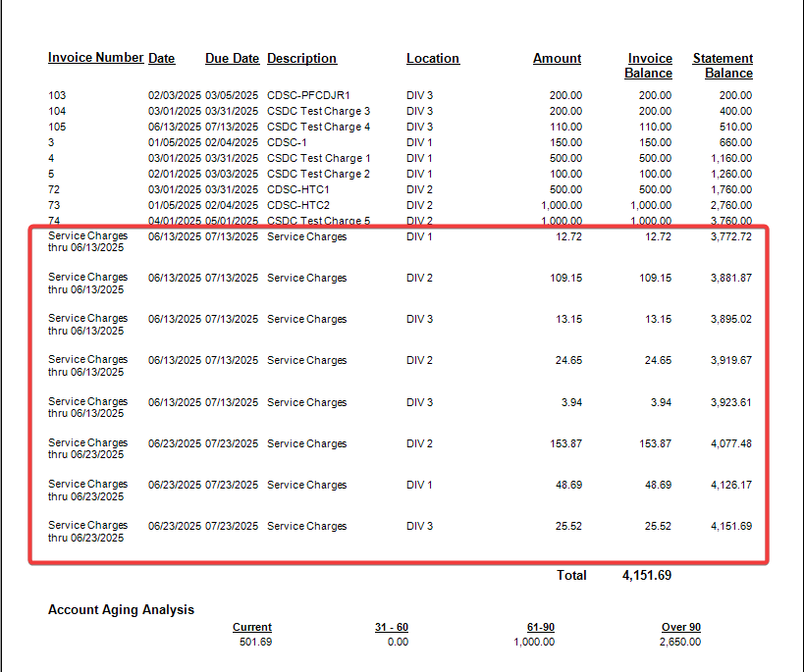Click invoice number 72
This screenshot has width=804, height=672.
[54, 189]
